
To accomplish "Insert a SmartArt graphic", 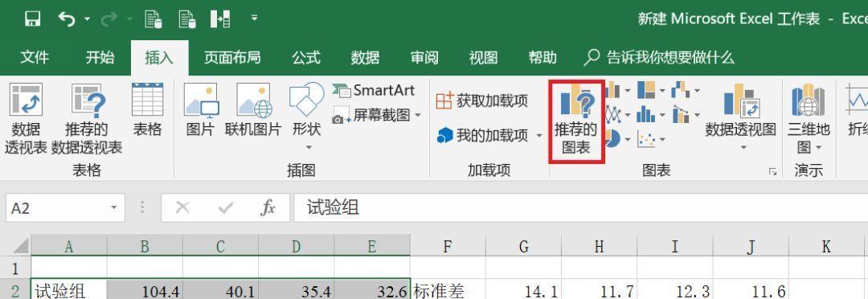I will pos(374,90).
